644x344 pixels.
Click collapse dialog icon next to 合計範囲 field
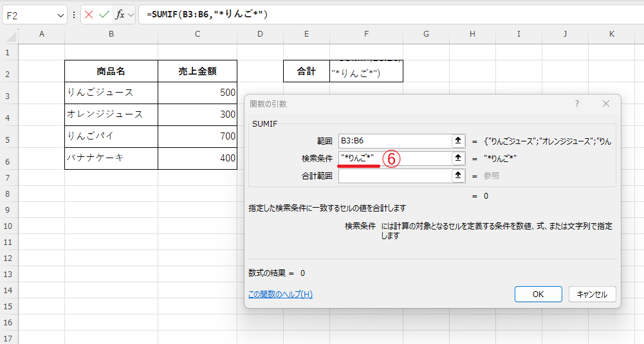point(458,176)
